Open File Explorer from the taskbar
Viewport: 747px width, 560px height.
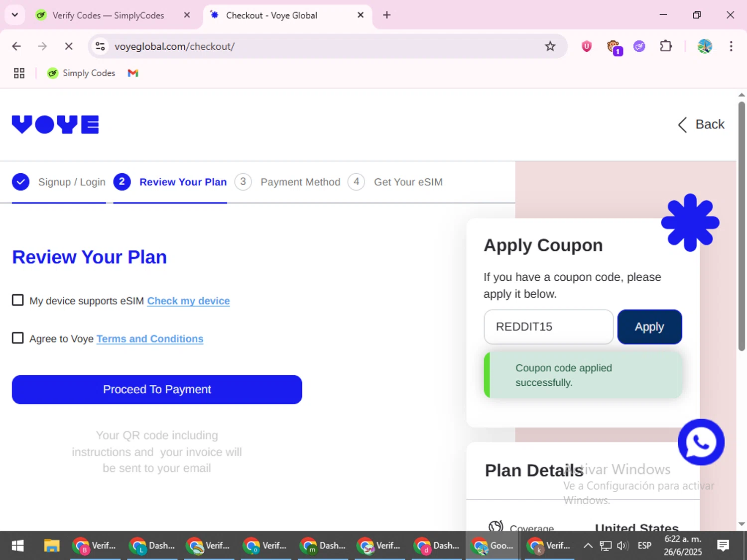51,546
